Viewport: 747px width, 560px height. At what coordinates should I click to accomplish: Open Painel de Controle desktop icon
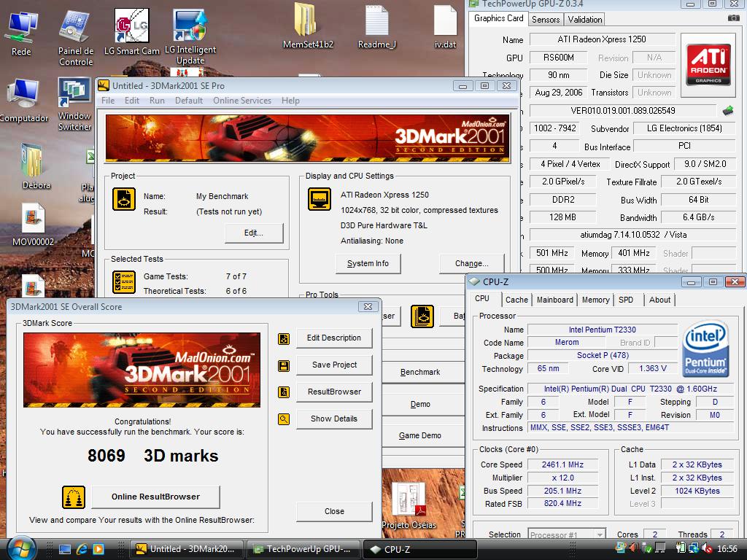pyautogui.click(x=75, y=37)
